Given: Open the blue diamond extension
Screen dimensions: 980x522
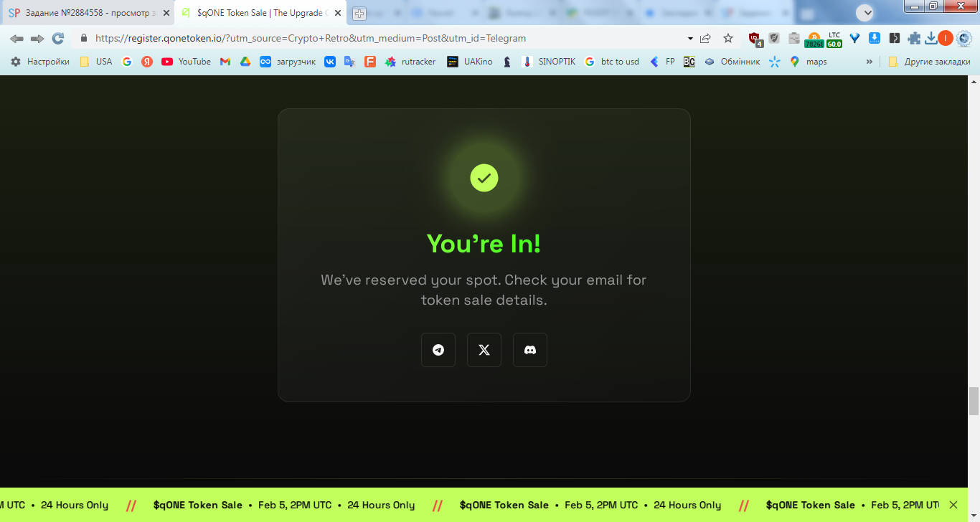Looking at the screenshot, I should 854,39.
